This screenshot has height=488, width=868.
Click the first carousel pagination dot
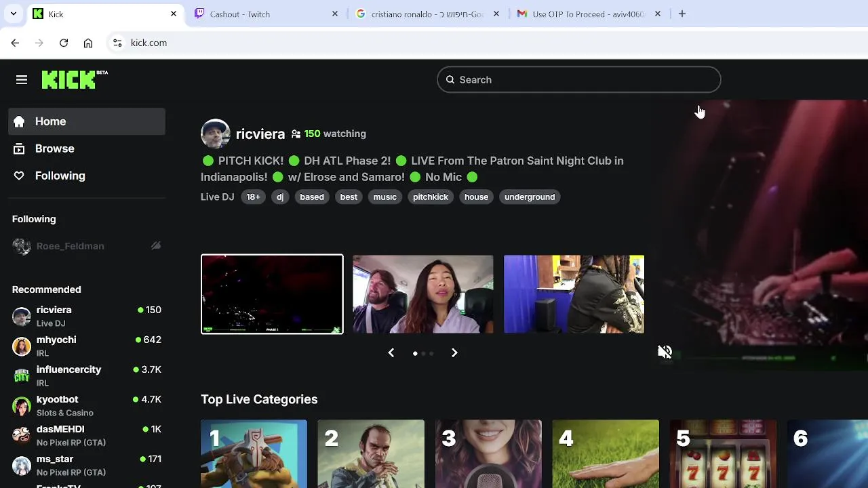(x=415, y=353)
